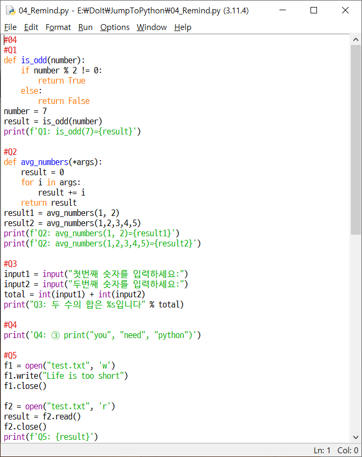Click the print line for 'Q1: is_odd(7)'
Screen dimensions: 362x457
(x=72, y=131)
